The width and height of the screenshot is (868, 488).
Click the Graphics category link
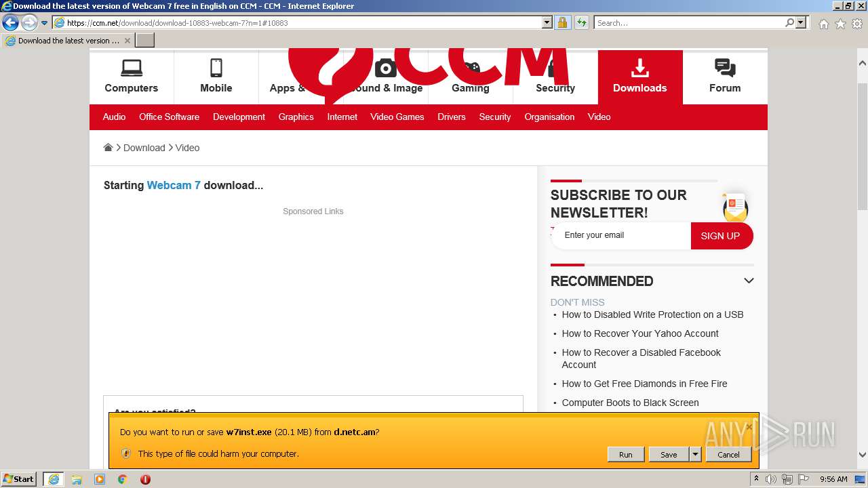(296, 117)
